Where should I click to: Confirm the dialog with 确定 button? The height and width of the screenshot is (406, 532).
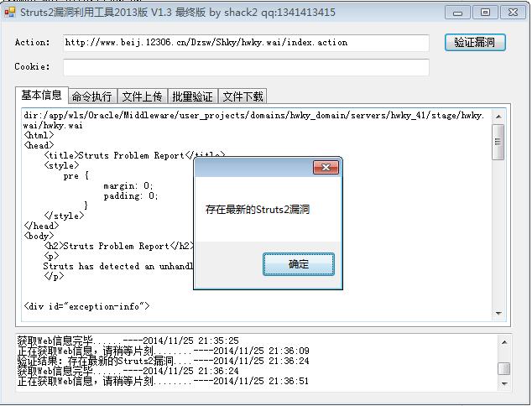(299, 264)
